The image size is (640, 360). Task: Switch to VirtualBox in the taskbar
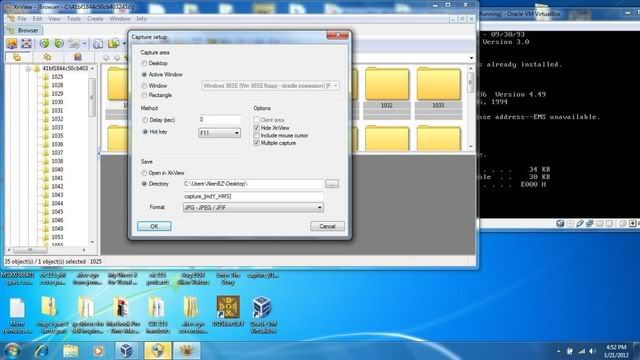tap(127, 351)
